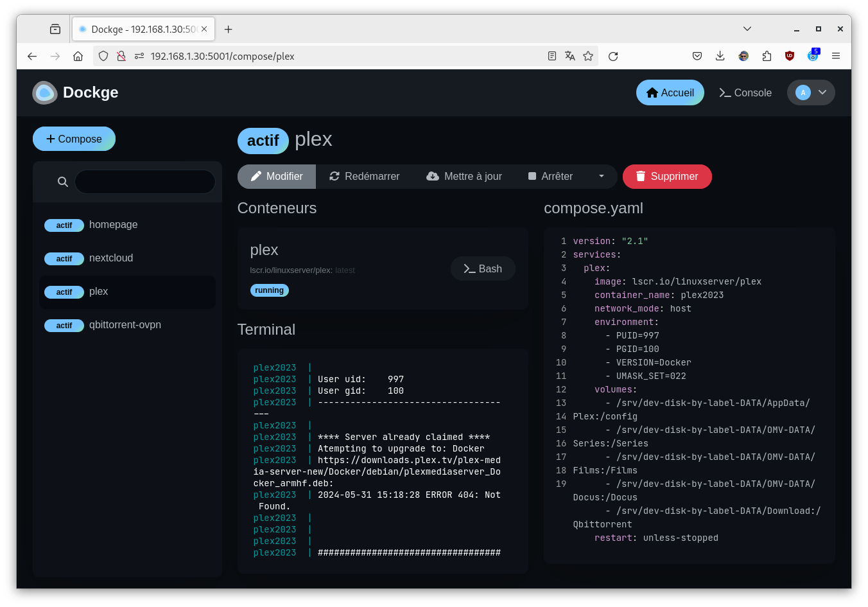Click the stack search magnifier icon
The width and height of the screenshot is (868, 607).
(x=63, y=182)
